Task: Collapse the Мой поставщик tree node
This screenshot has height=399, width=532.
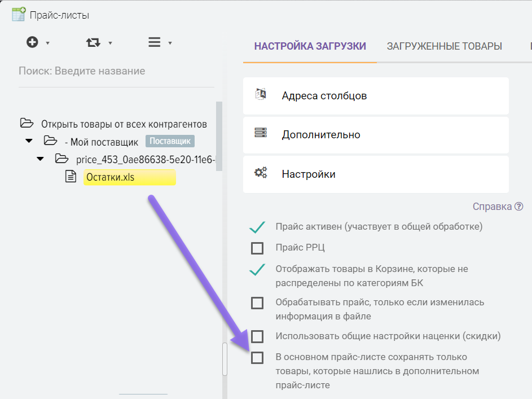Action: [x=28, y=141]
